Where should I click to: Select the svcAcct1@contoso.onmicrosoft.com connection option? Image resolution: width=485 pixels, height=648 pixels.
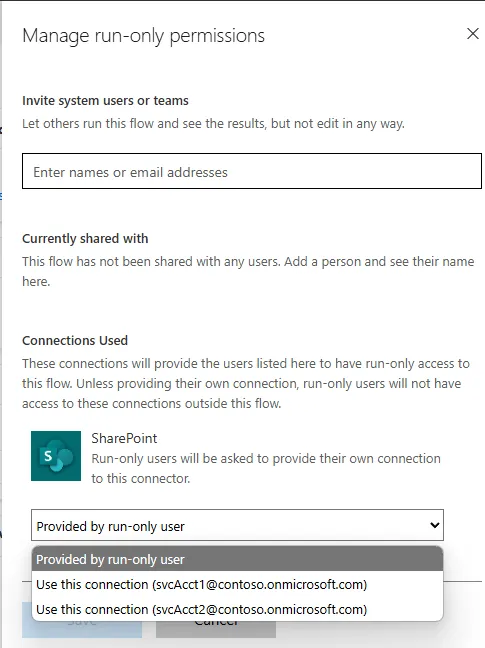(x=237, y=584)
